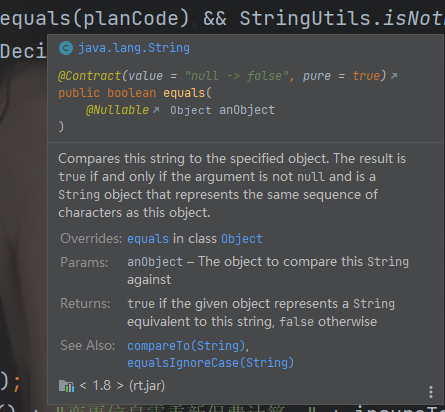The height and width of the screenshot is (412, 445).
Task: Click the description paragraph starting "Compares this string"
Action: (232, 186)
